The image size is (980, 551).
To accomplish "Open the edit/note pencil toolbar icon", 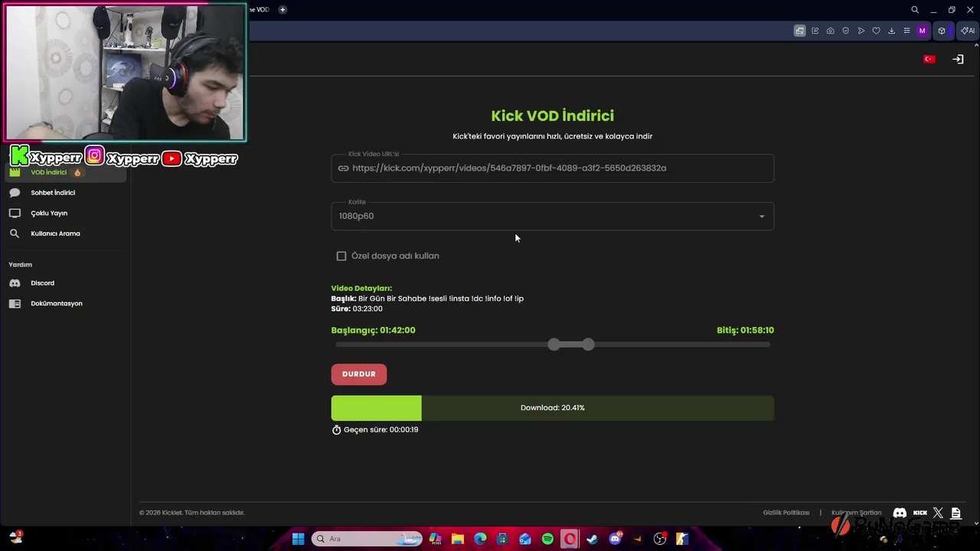I will 815,31.
